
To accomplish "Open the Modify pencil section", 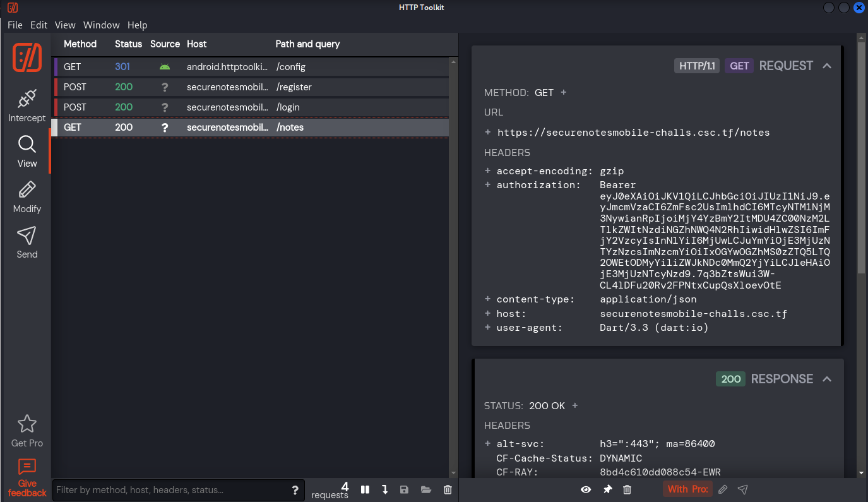I will [x=27, y=197].
